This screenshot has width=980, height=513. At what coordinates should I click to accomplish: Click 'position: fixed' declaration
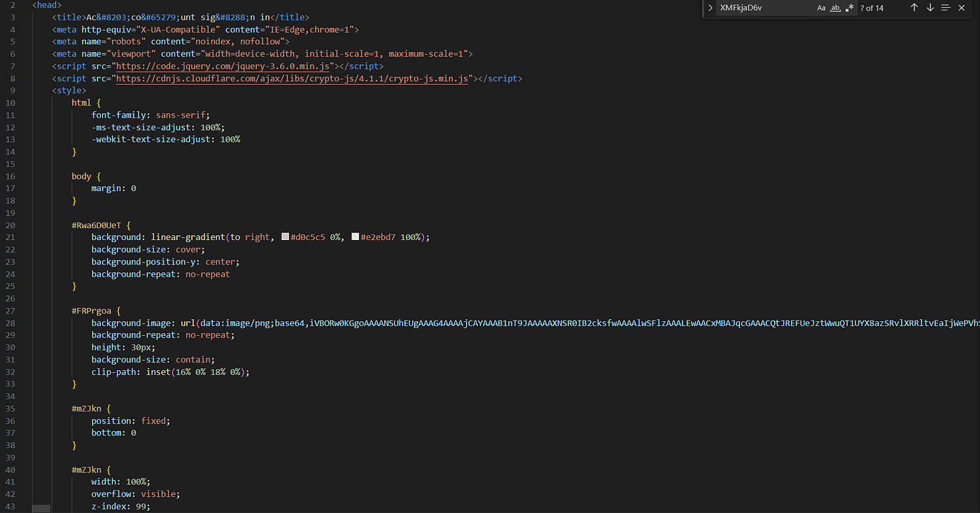(131, 421)
